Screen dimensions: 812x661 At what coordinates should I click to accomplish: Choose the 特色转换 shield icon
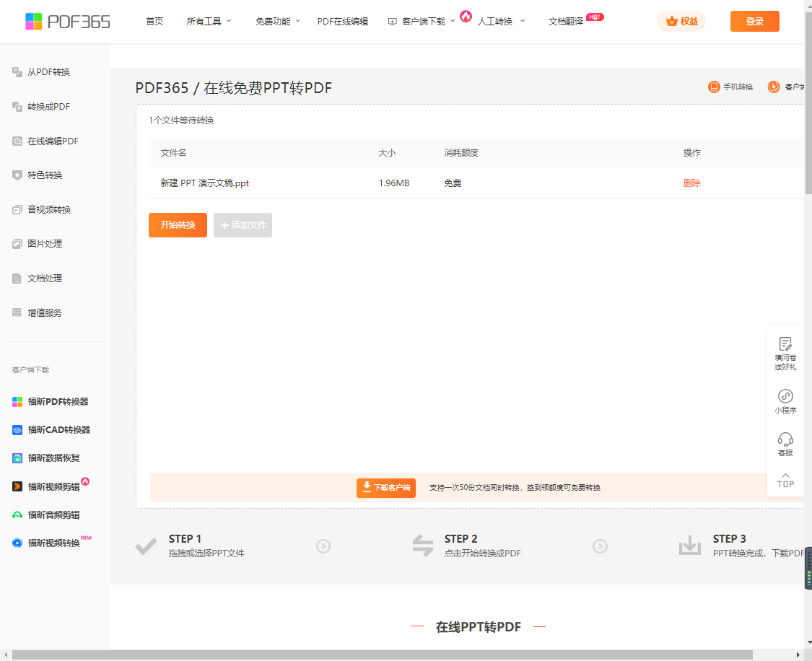(17, 175)
